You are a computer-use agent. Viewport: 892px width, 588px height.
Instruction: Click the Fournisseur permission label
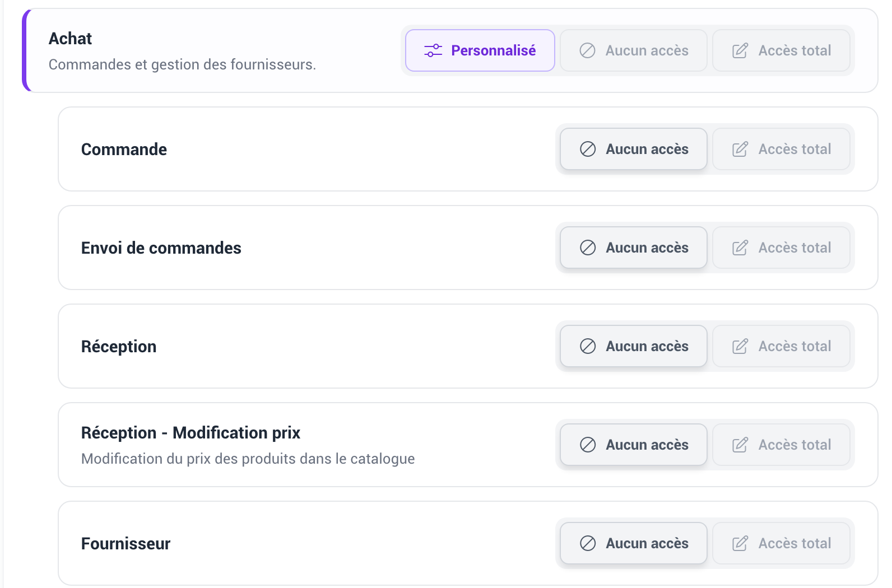pos(126,544)
